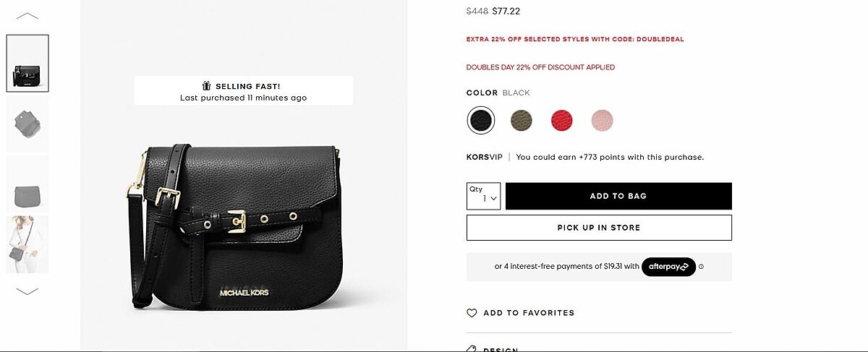Show the gray back-view bag thumbnail
868x352 pixels.
[x=27, y=185]
